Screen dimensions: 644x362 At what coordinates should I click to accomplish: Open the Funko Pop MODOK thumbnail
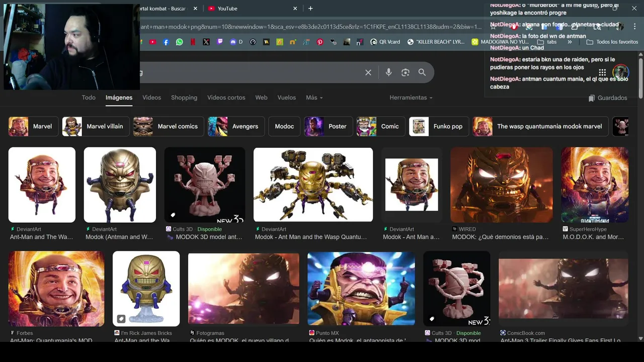[x=146, y=289]
